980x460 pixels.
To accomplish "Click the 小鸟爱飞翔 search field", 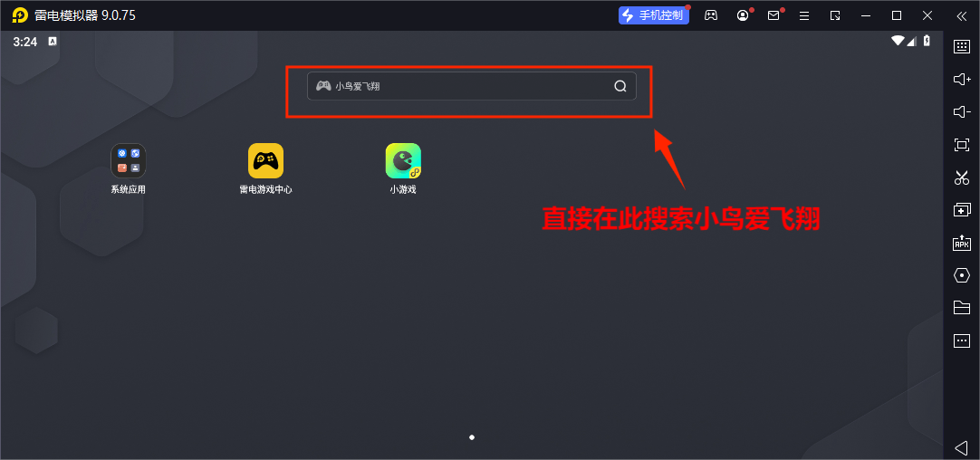I will click(x=462, y=86).
